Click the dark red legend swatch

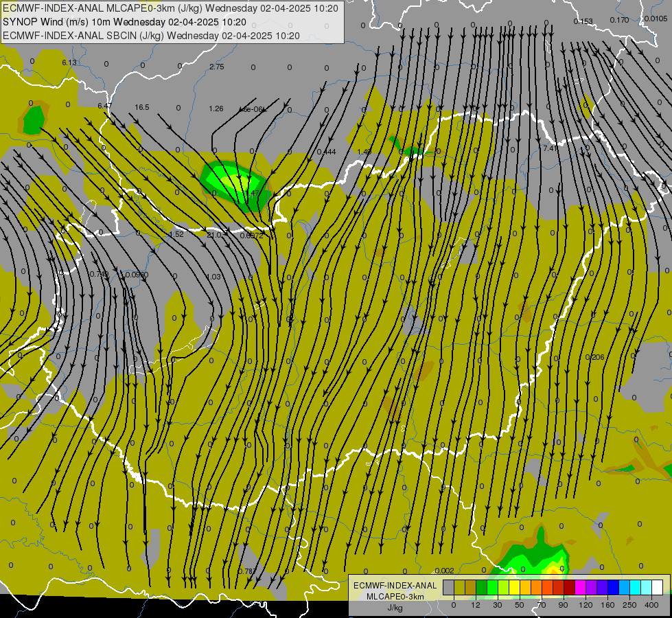click(x=569, y=588)
